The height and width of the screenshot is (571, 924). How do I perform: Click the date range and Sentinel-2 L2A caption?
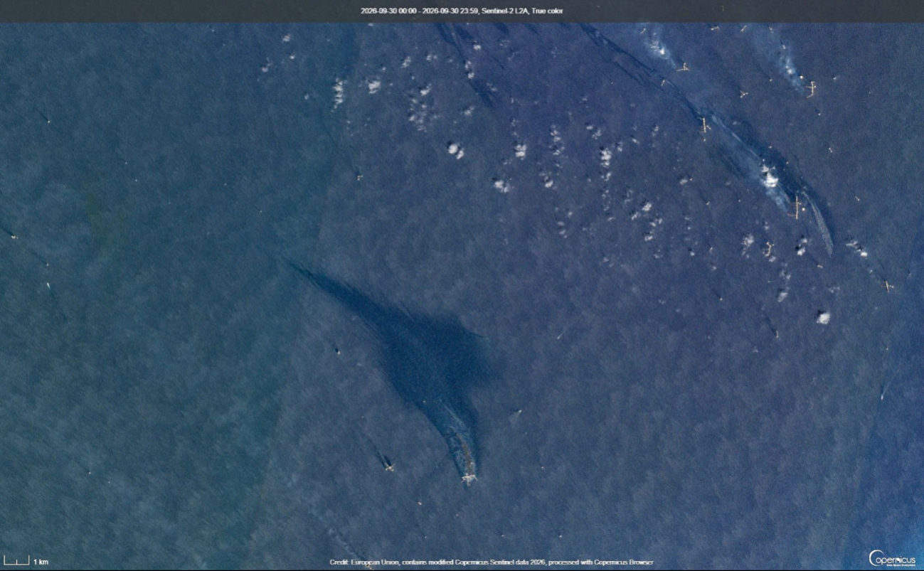(462, 11)
